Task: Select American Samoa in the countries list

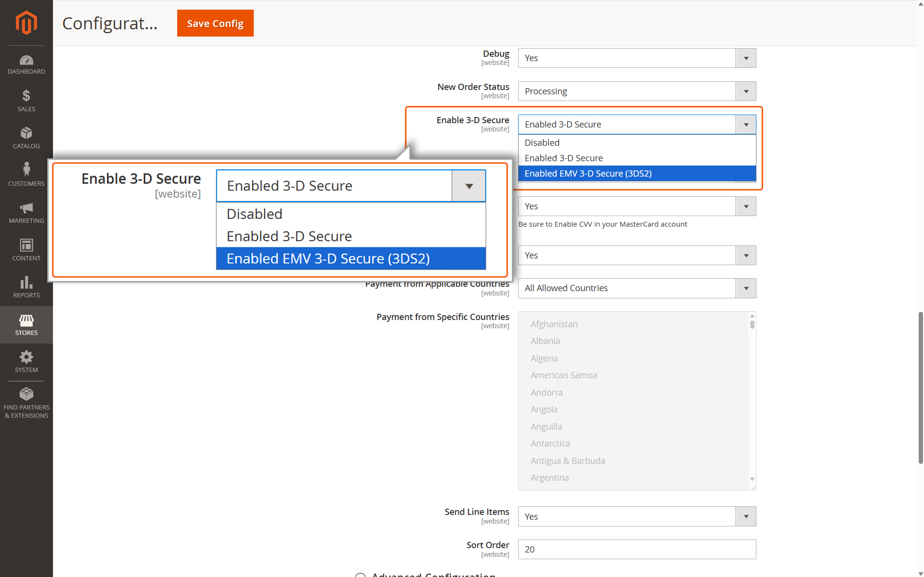Action: pyautogui.click(x=563, y=375)
